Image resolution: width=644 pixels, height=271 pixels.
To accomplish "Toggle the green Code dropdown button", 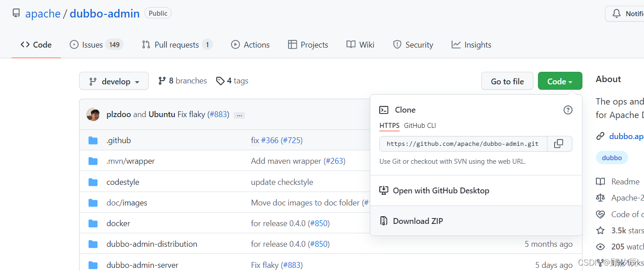I will (x=560, y=81).
